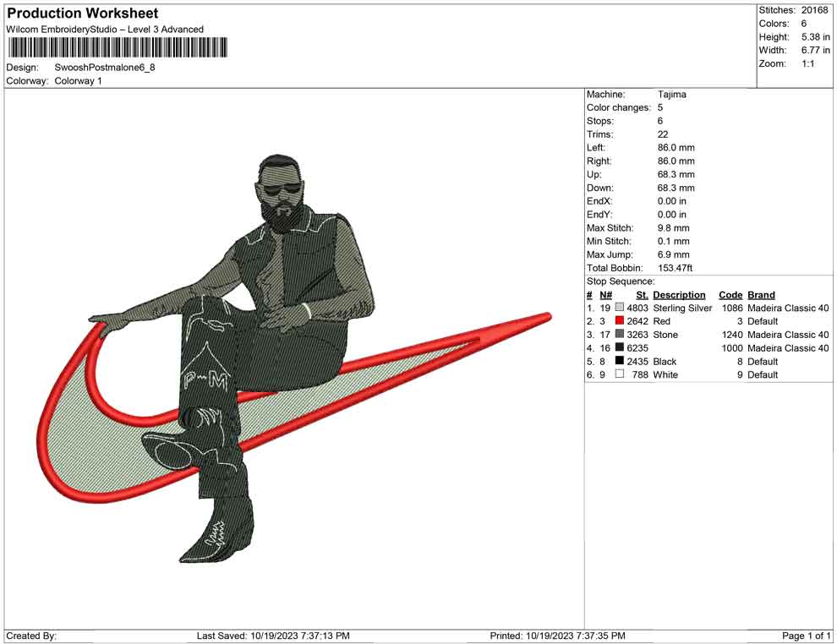Screen dimensions: 837x644
Task: Click the 'Down:' label
Action: (600, 188)
